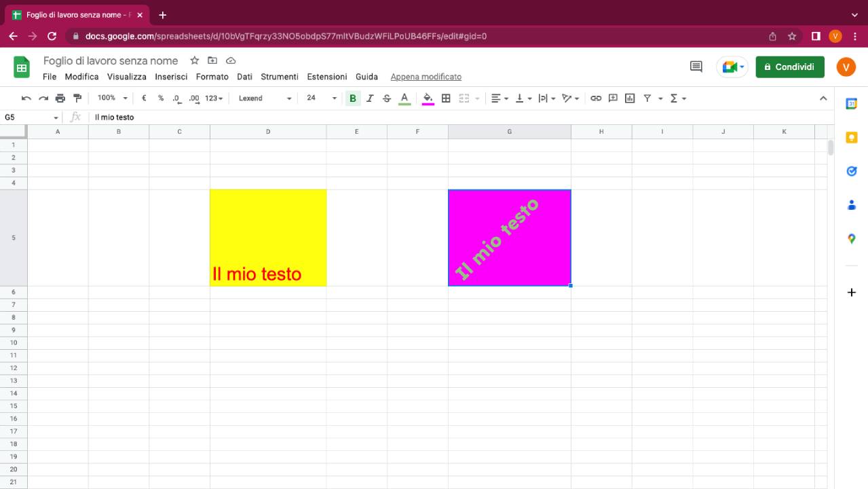Reload the page in Chrome
This screenshot has width=868, height=489.
pyautogui.click(x=52, y=36)
